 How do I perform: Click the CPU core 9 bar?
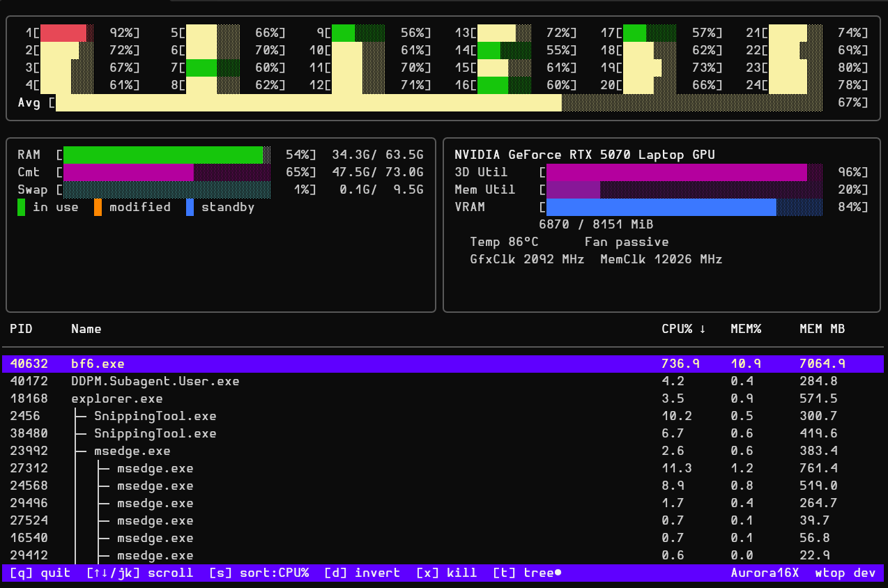tap(359, 33)
